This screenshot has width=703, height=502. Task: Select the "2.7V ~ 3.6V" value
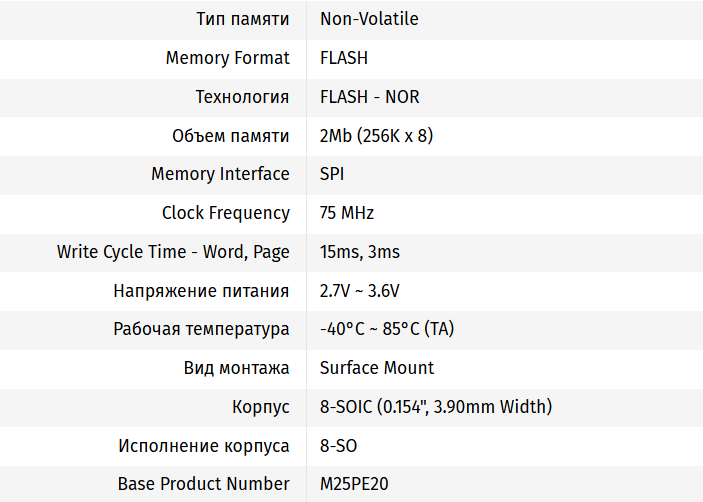click(x=360, y=291)
